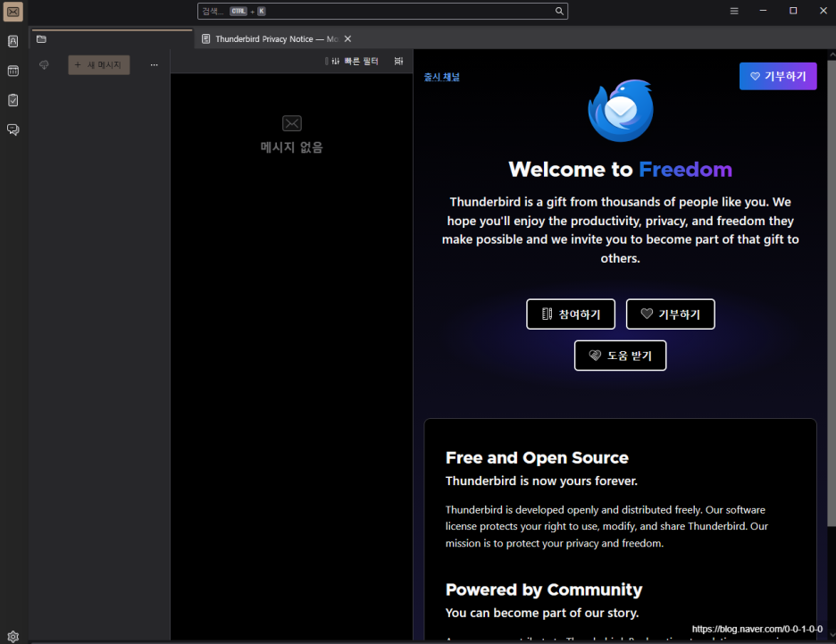The height and width of the screenshot is (644, 836).
Task: Click the Welcome to Freedom heading
Action: (620, 170)
